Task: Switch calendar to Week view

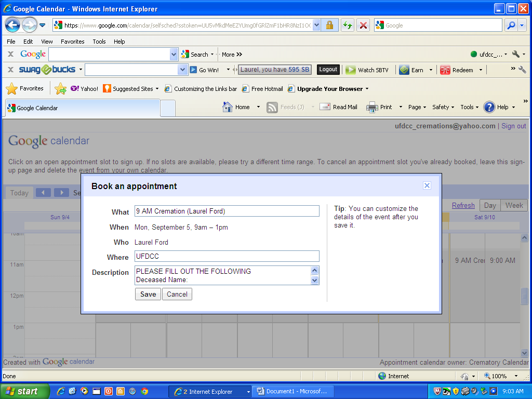Action: click(514, 205)
